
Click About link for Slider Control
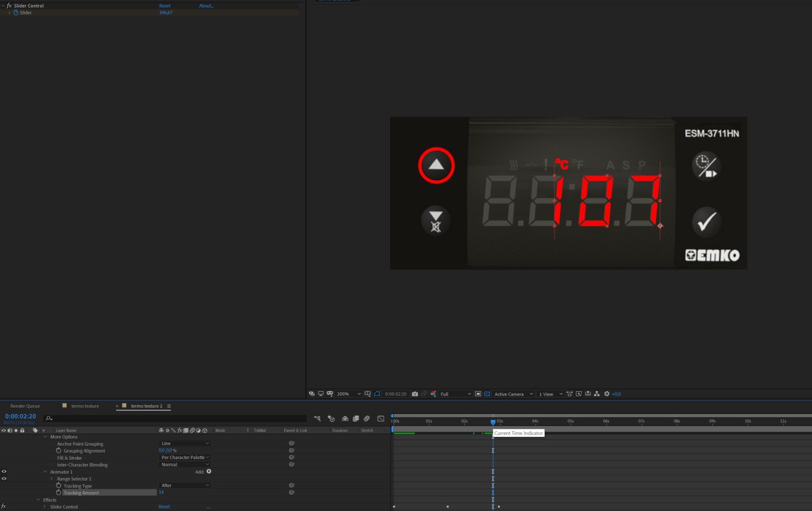point(206,6)
